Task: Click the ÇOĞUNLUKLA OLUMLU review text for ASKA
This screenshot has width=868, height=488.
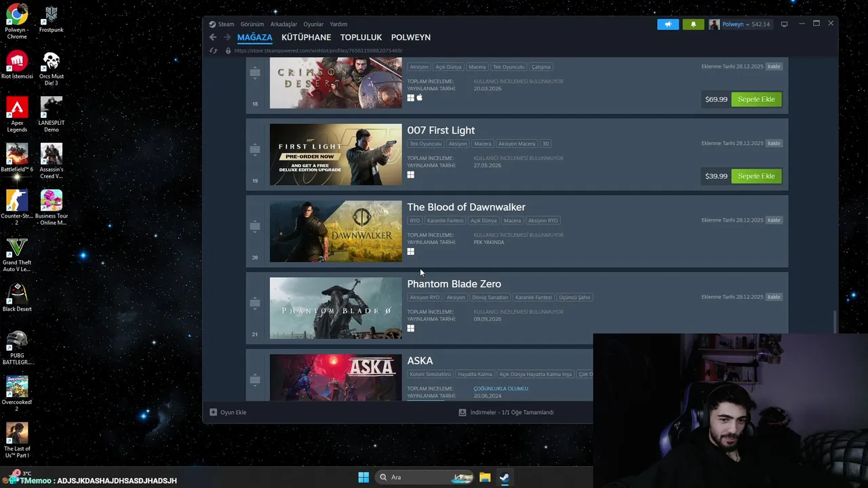Action: pyautogui.click(x=500, y=388)
